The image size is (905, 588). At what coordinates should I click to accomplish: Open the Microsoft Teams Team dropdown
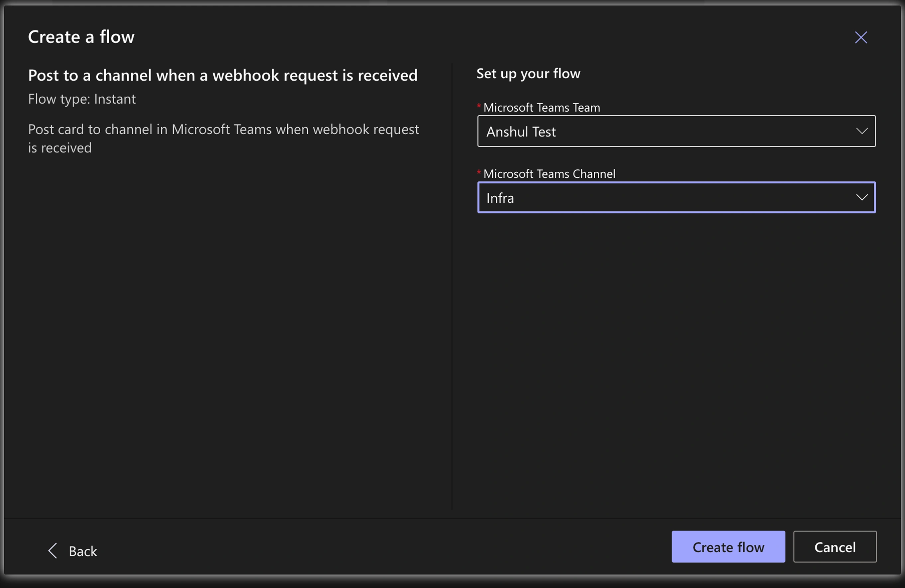coord(676,131)
